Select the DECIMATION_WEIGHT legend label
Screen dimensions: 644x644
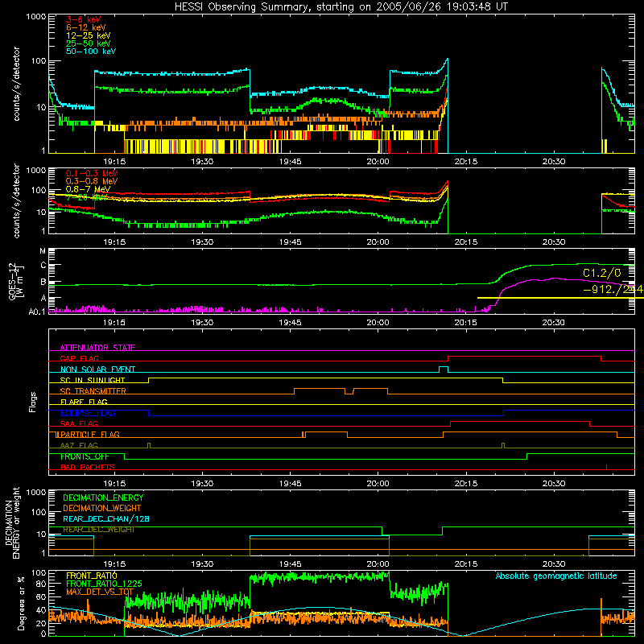click(x=102, y=508)
